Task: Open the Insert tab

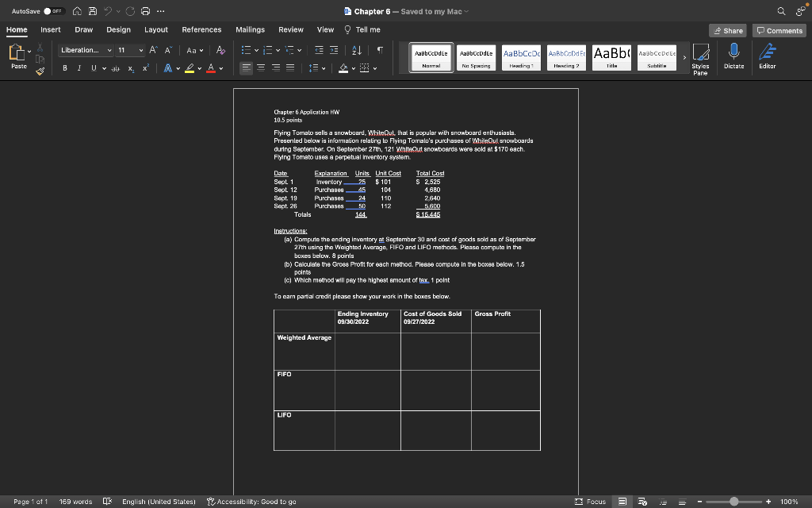Action: point(51,29)
